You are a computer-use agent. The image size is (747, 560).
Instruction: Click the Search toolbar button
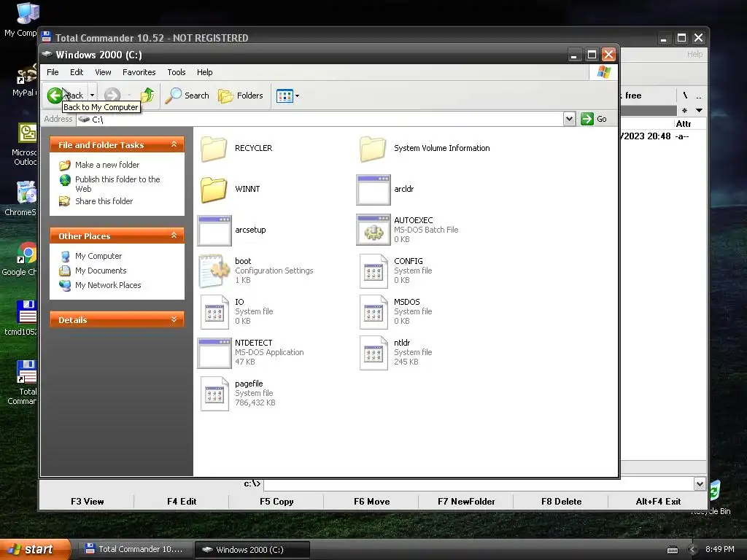point(187,96)
